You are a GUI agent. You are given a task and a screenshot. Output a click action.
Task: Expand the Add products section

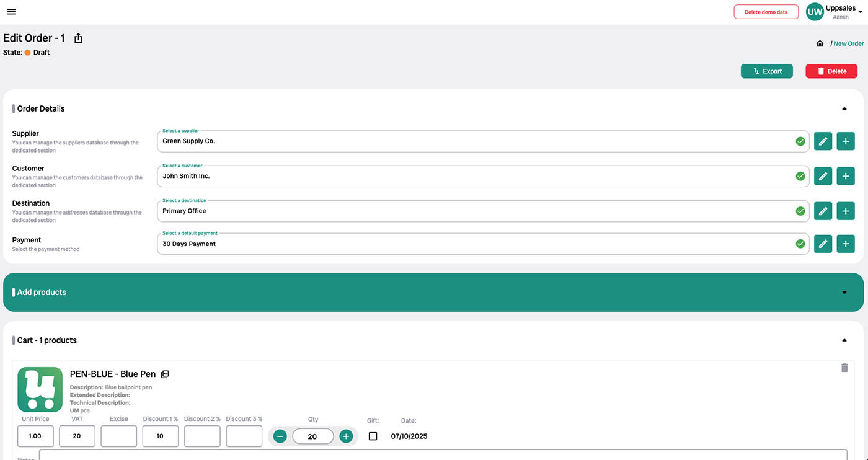pyautogui.click(x=844, y=292)
